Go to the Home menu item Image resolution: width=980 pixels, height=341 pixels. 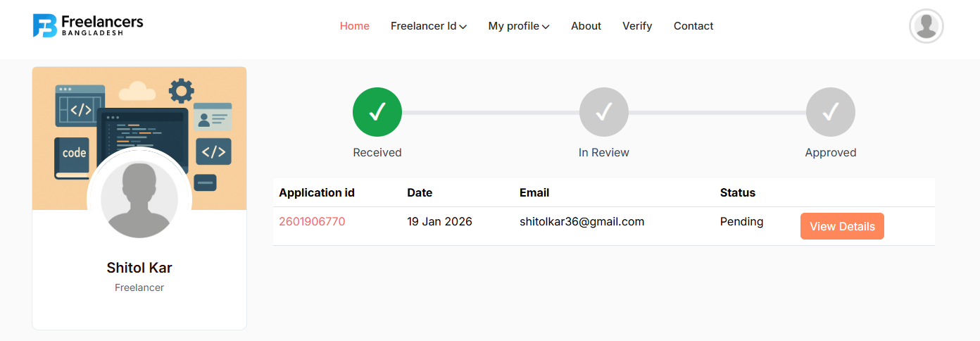coord(354,26)
